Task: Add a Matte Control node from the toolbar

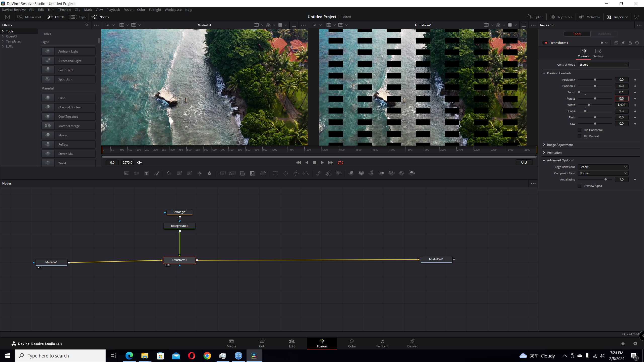Action: click(252, 173)
